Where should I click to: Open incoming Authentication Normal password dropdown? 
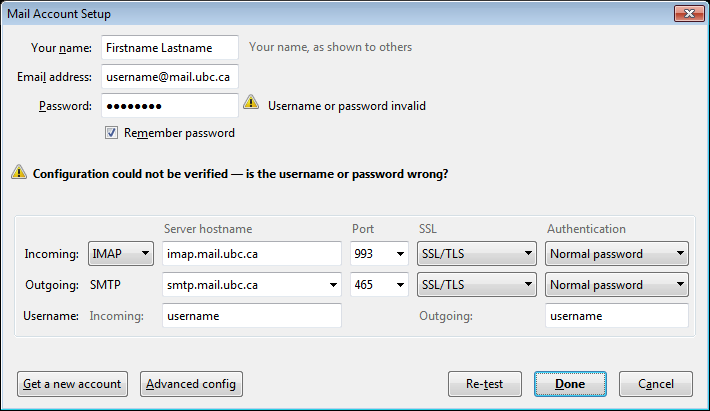point(617,254)
